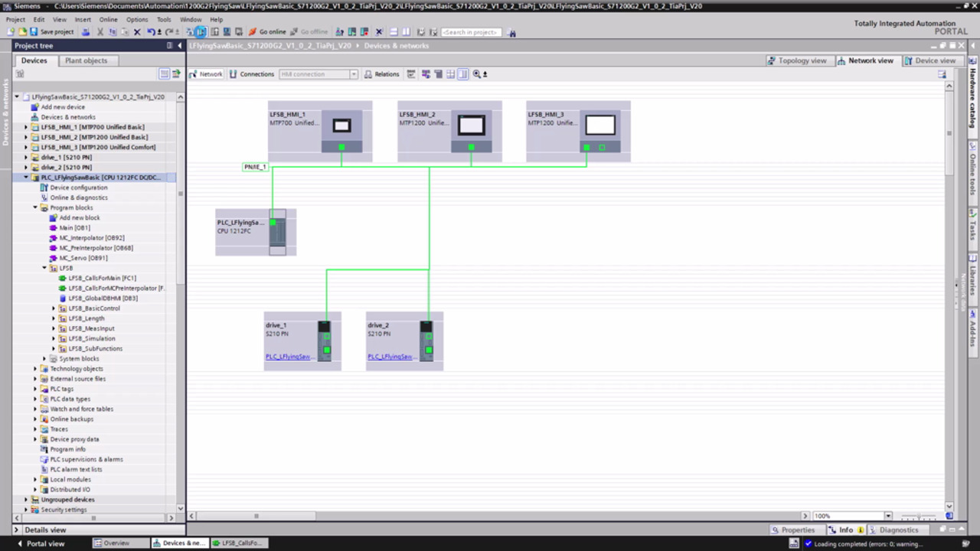Click the Undo arrow icon
980x551 pixels.
click(x=151, y=32)
